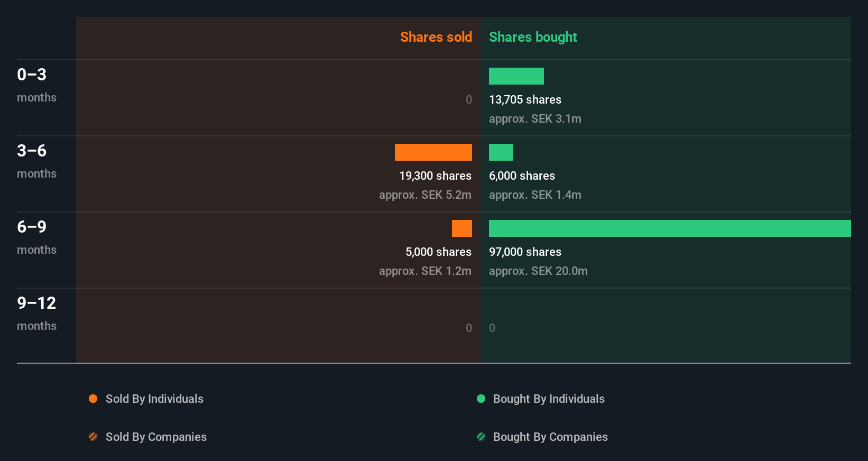Image resolution: width=868 pixels, height=461 pixels.
Task: Click the green 6,000 shares bought bar
Action: [501, 152]
